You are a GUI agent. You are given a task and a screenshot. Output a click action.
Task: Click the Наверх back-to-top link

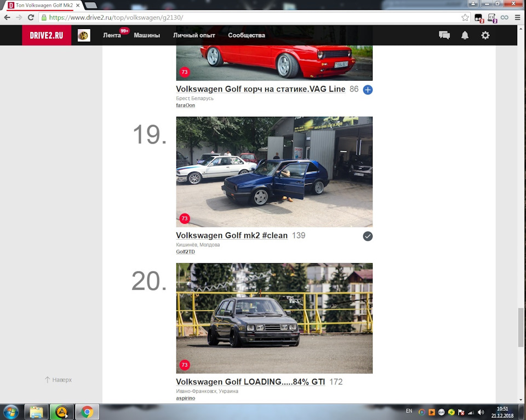click(x=59, y=380)
